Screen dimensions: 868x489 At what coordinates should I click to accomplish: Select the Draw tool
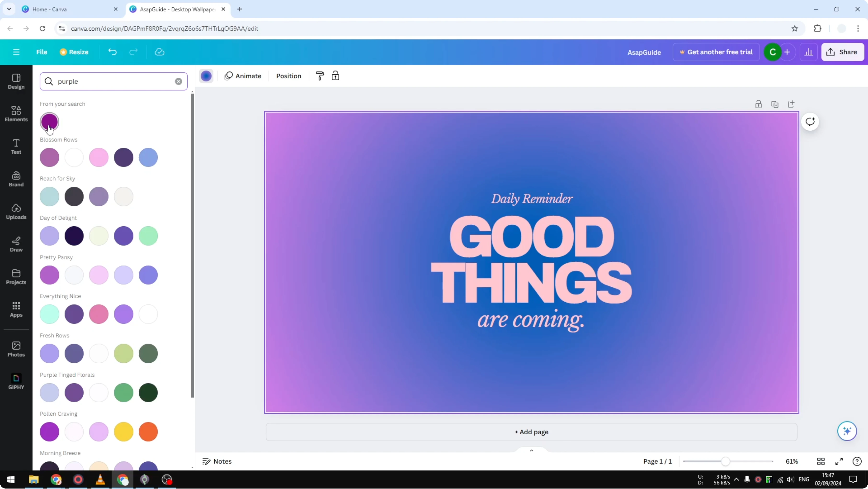(x=16, y=244)
